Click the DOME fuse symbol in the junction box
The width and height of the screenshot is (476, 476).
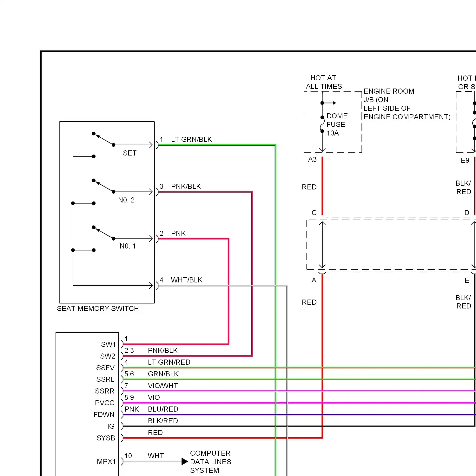tap(322, 124)
